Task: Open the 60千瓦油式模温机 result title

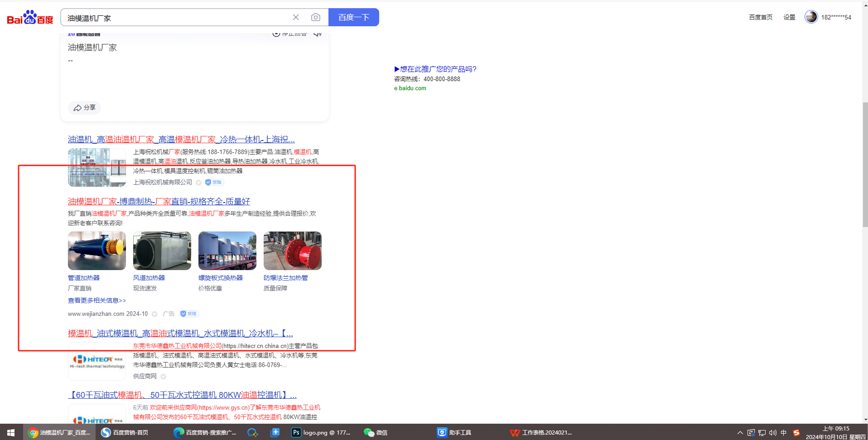Action: coord(183,395)
